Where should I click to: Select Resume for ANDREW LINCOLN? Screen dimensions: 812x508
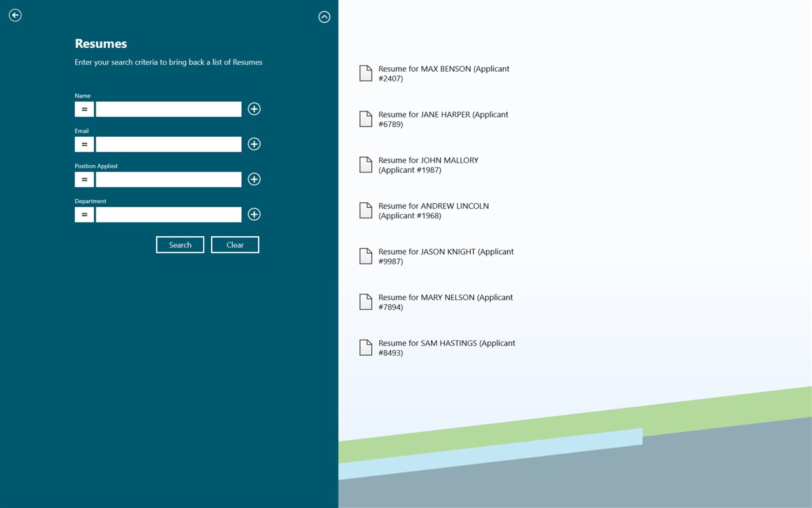click(x=432, y=210)
